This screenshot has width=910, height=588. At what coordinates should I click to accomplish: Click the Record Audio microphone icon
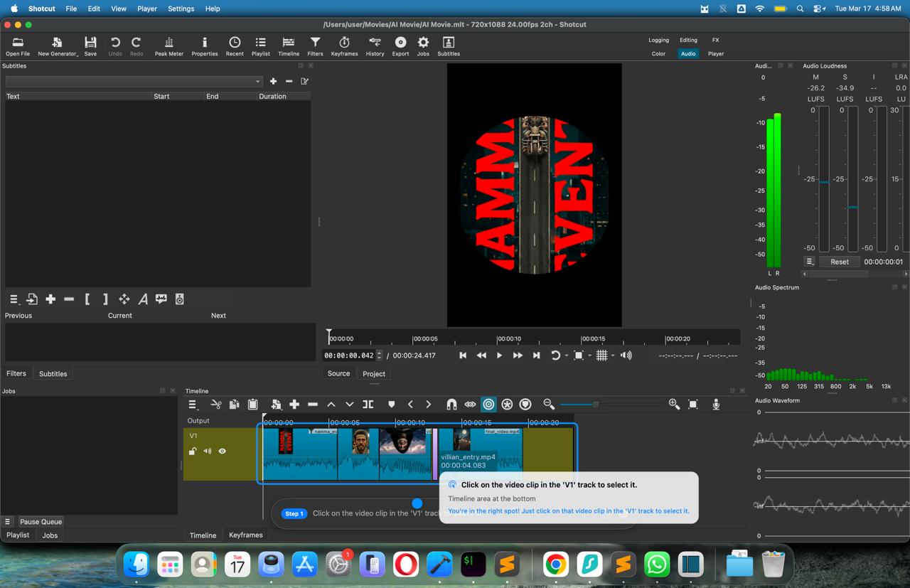[x=716, y=405]
